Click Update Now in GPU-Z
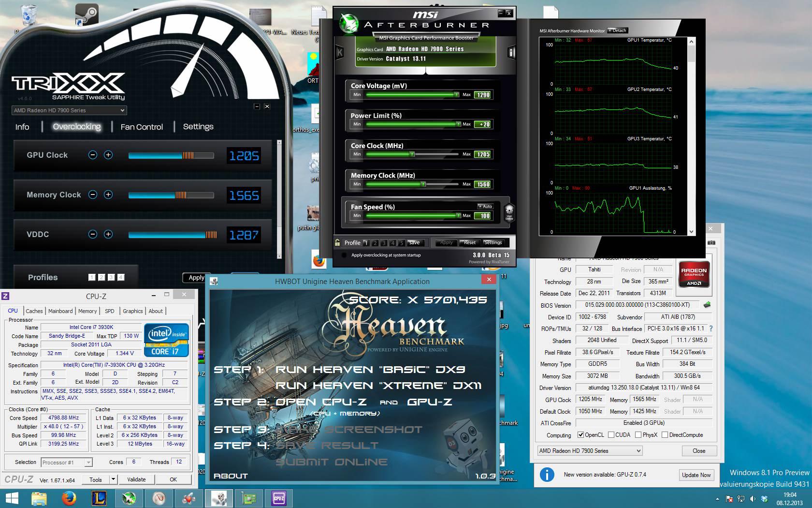This screenshot has width=812, height=508. point(696,475)
